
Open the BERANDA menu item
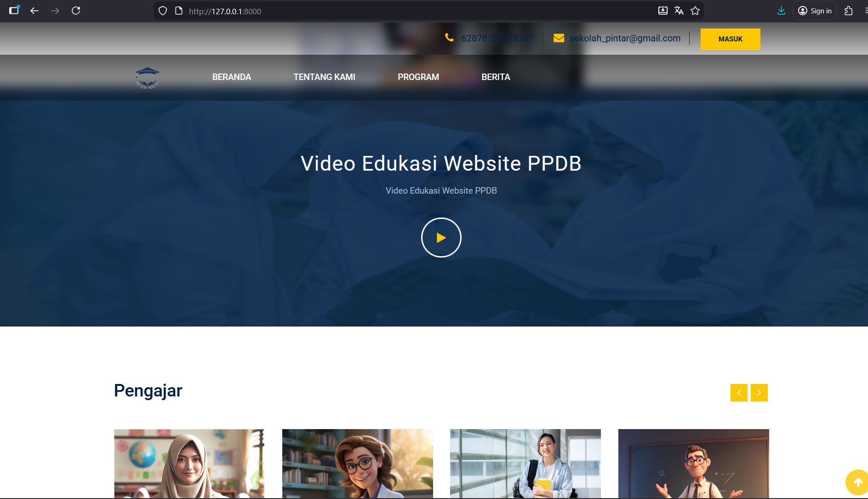pos(232,77)
